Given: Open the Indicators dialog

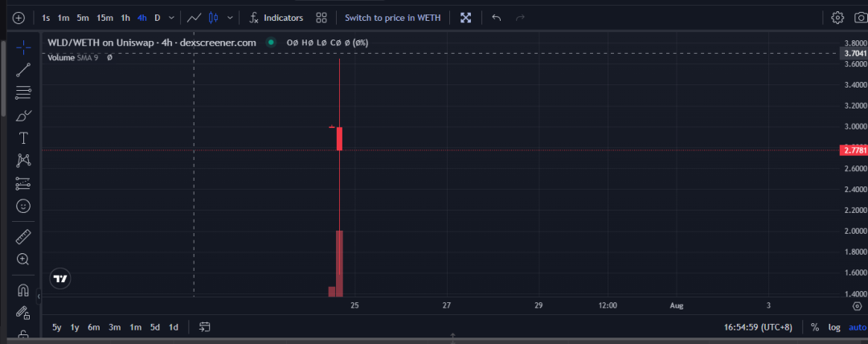Looking at the screenshot, I should coord(276,18).
